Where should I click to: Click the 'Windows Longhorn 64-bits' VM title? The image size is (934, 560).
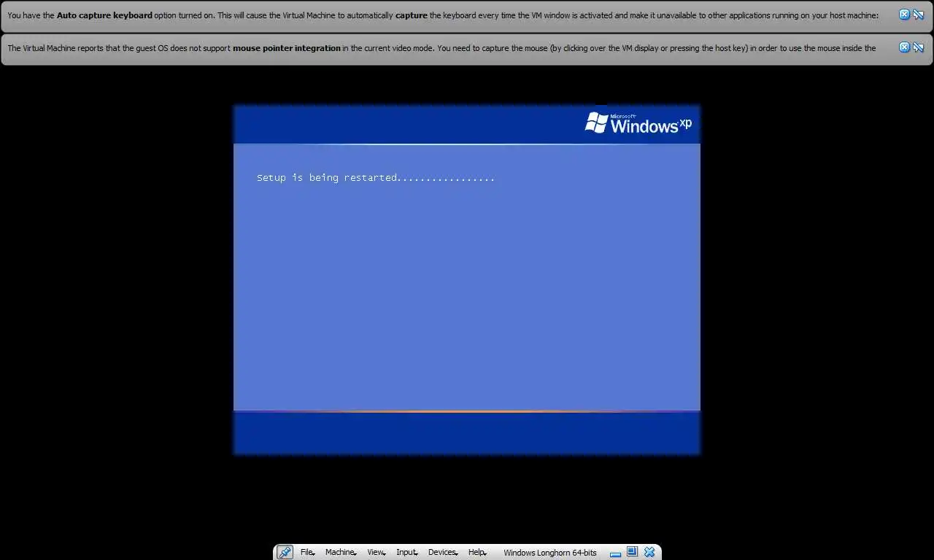tap(549, 553)
